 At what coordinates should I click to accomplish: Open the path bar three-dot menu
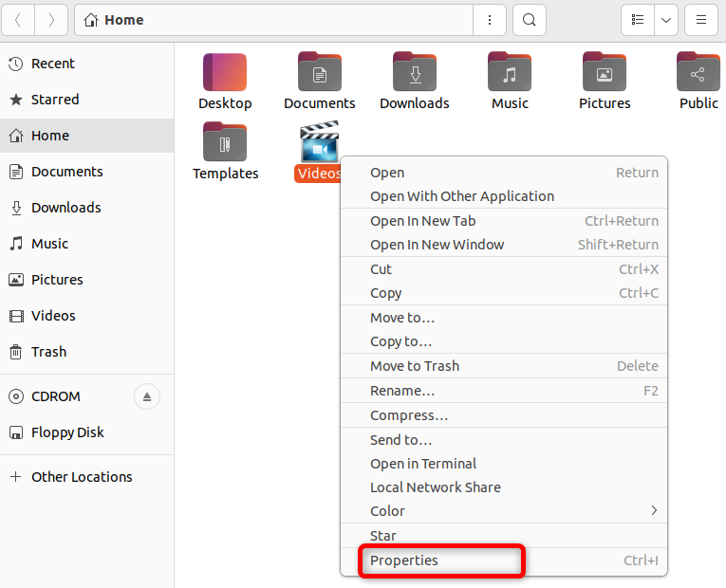coord(490,20)
